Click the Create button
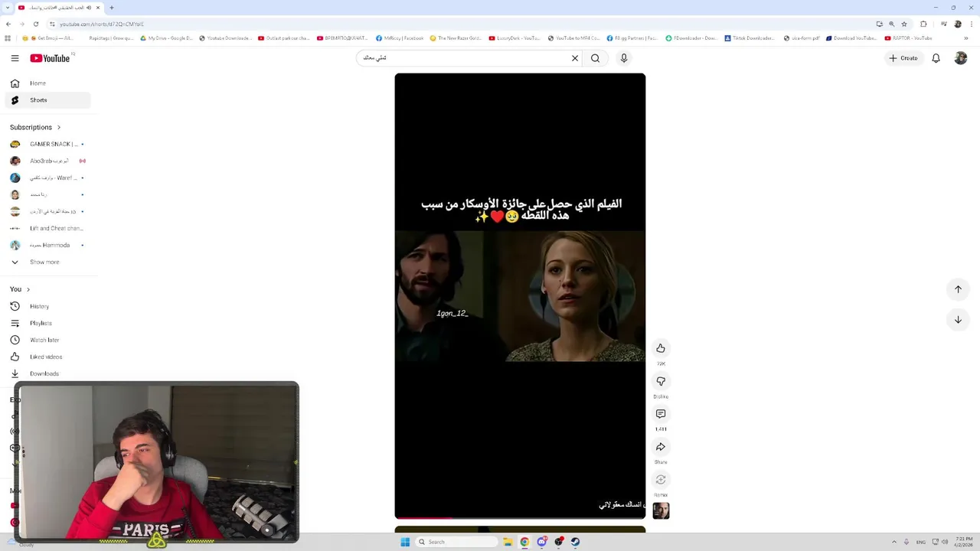This screenshot has height=551, width=980. click(903, 58)
